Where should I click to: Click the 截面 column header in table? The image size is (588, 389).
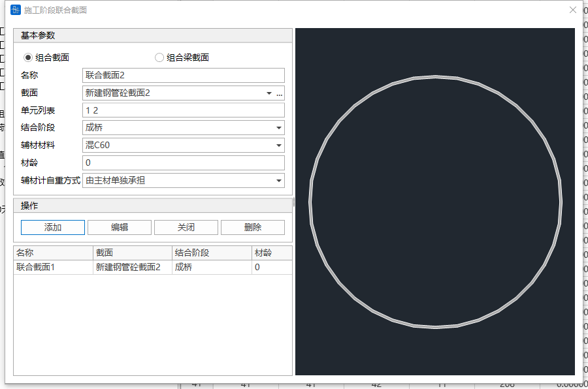[133, 253]
